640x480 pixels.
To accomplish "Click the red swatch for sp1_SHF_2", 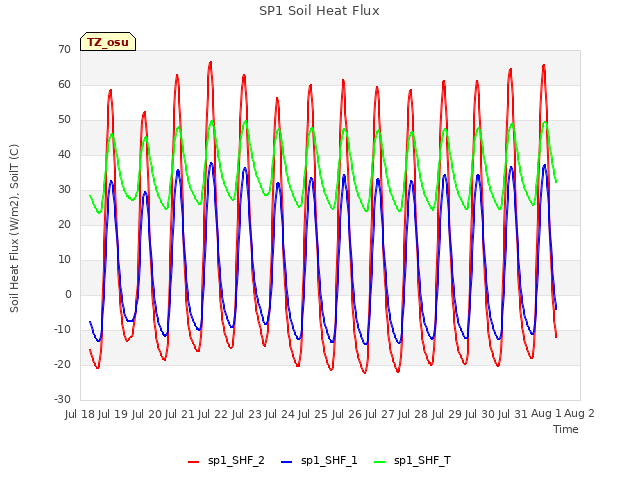I will coord(193,462).
